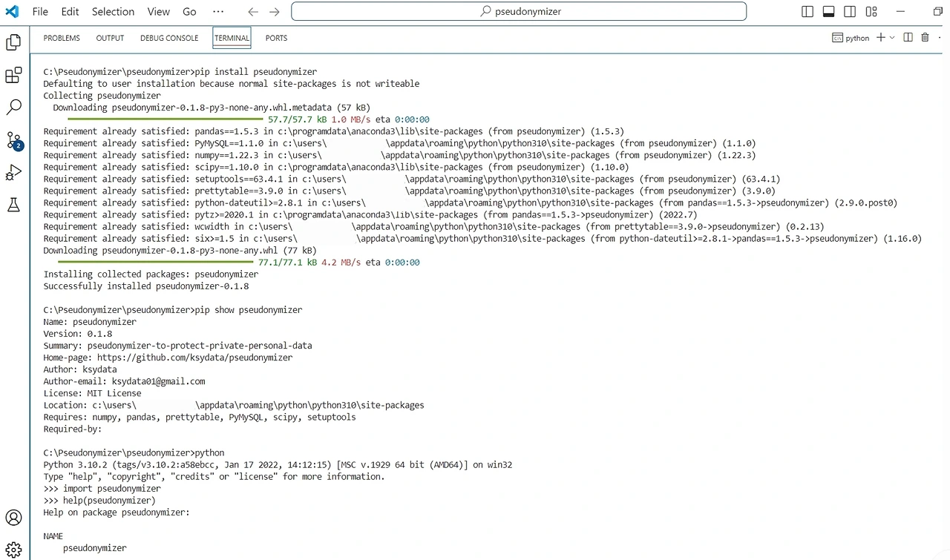This screenshot has width=950, height=560.
Task: Open the Accounts menu icon
Action: click(13, 517)
